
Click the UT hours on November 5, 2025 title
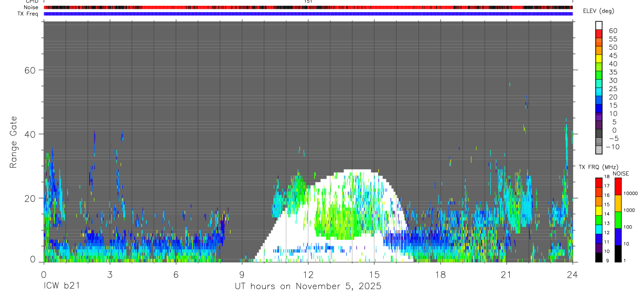pyautogui.click(x=308, y=287)
